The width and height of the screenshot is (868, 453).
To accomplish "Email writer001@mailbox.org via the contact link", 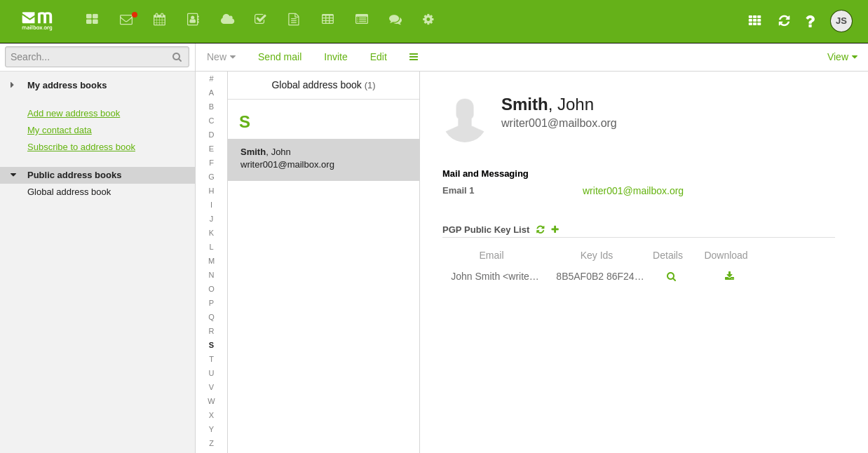I will (x=632, y=190).
